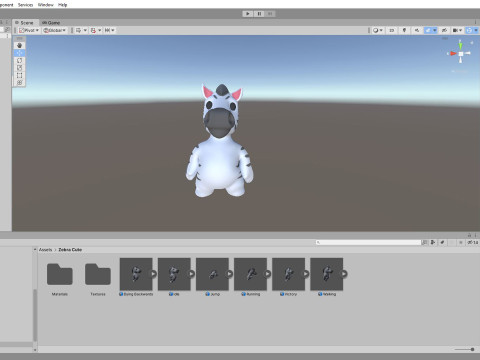Expand the Running asset arrow
Screen dimensions: 480x360
(268, 274)
